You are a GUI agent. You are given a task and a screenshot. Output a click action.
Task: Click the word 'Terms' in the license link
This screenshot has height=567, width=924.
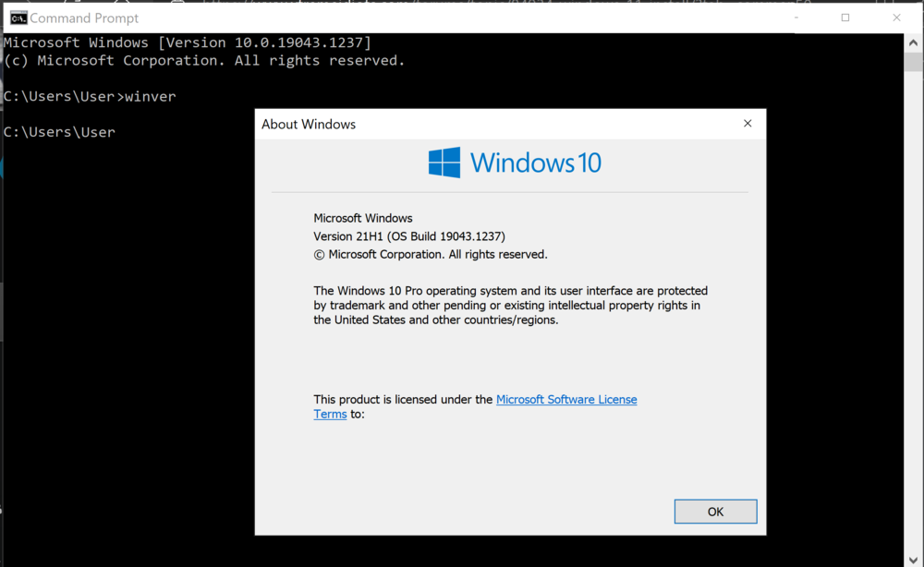point(330,415)
